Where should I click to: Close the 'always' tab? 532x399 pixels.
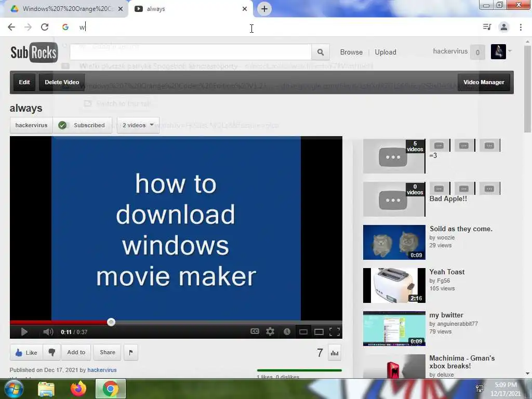click(245, 9)
